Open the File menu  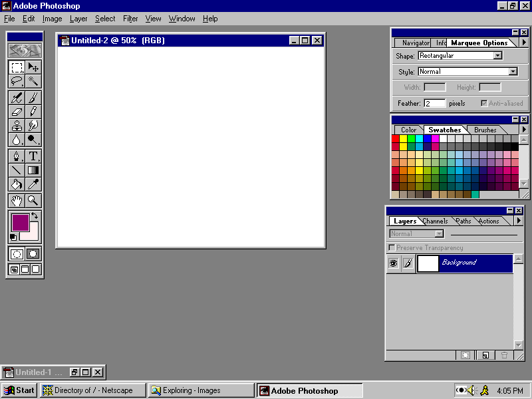(9, 19)
